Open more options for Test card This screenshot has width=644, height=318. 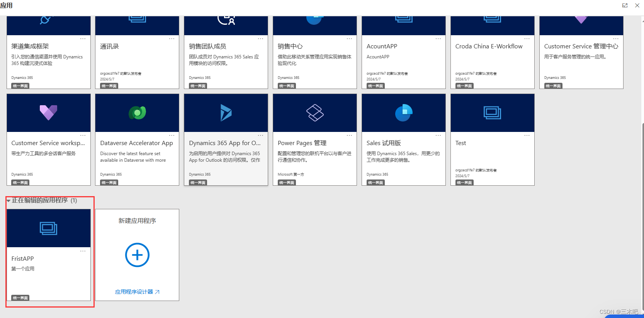coord(527,135)
